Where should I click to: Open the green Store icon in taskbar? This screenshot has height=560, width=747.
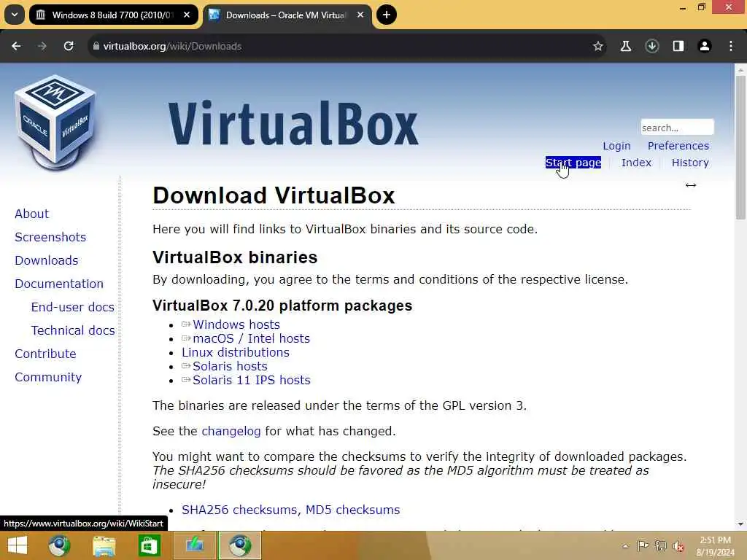(149, 545)
